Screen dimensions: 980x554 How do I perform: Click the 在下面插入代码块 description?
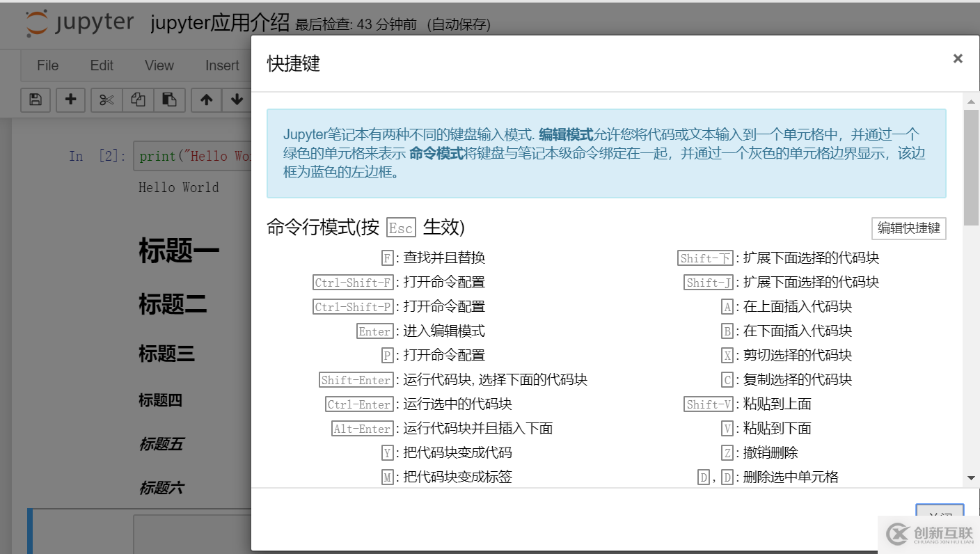tap(798, 331)
